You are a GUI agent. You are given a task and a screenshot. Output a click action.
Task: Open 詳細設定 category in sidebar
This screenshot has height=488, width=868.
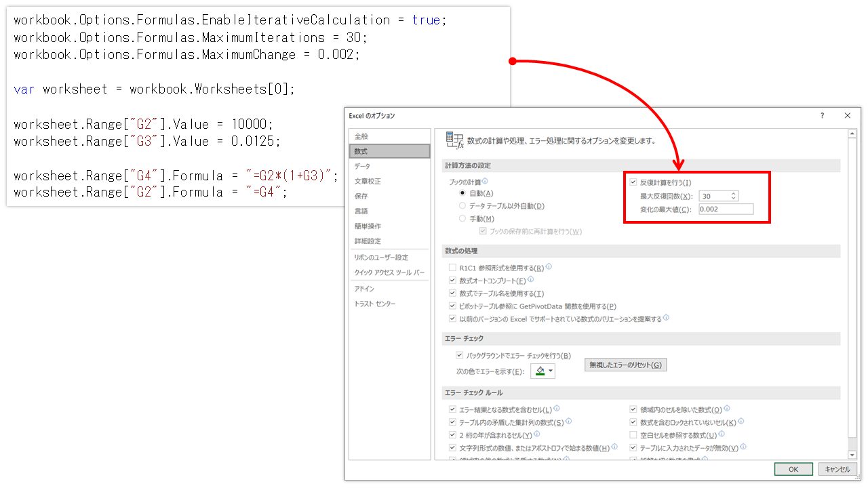pyautogui.click(x=390, y=241)
